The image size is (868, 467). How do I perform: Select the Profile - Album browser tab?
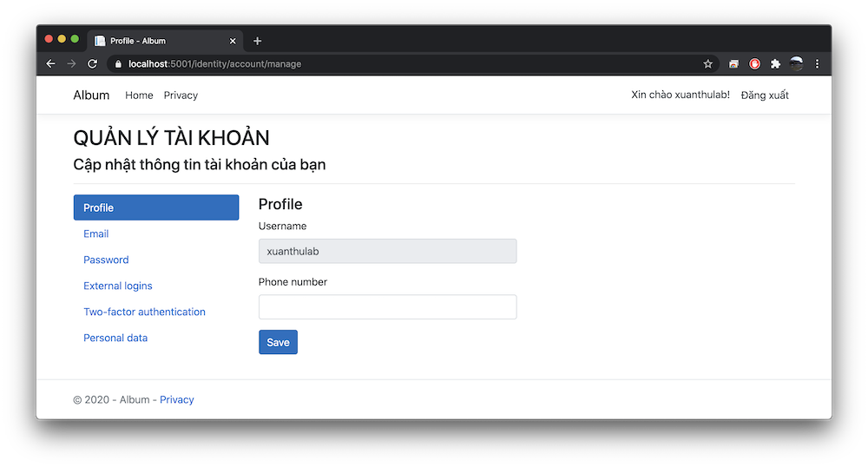[x=165, y=41]
